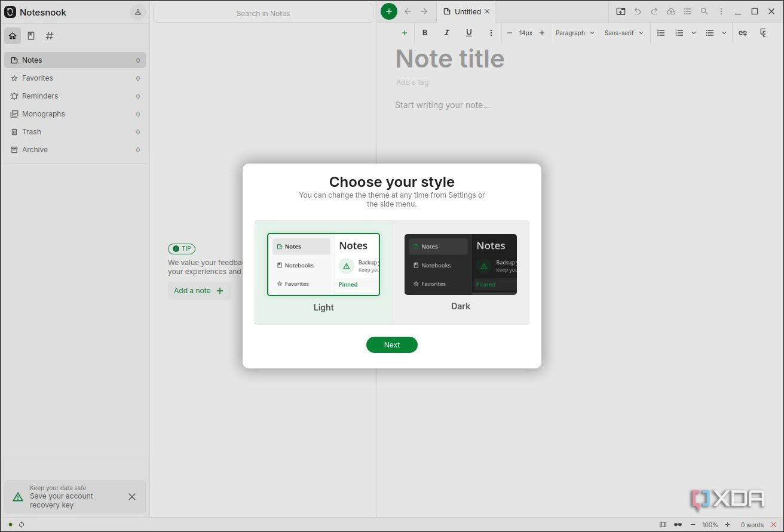Click the green insert block plus icon
The width and height of the screenshot is (784, 532).
pyautogui.click(x=405, y=33)
